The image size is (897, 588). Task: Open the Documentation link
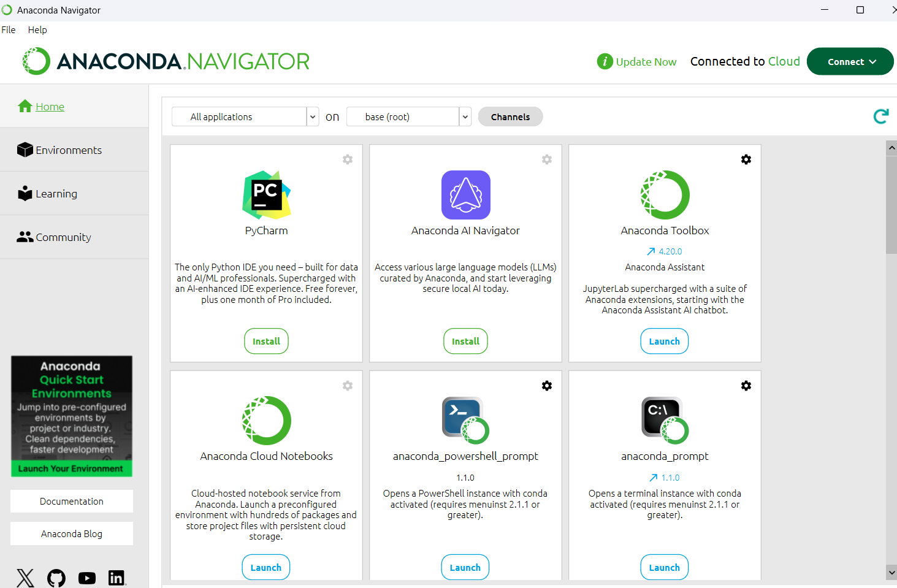[x=72, y=501]
